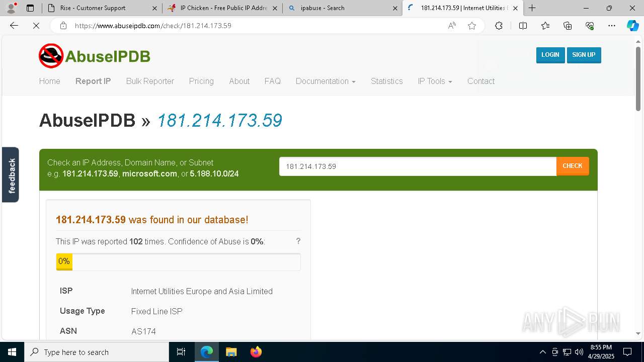Image resolution: width=644 pixels, height=362 pixels.
Task: Select the AS174 ASN value
Action: pos(143,331)
